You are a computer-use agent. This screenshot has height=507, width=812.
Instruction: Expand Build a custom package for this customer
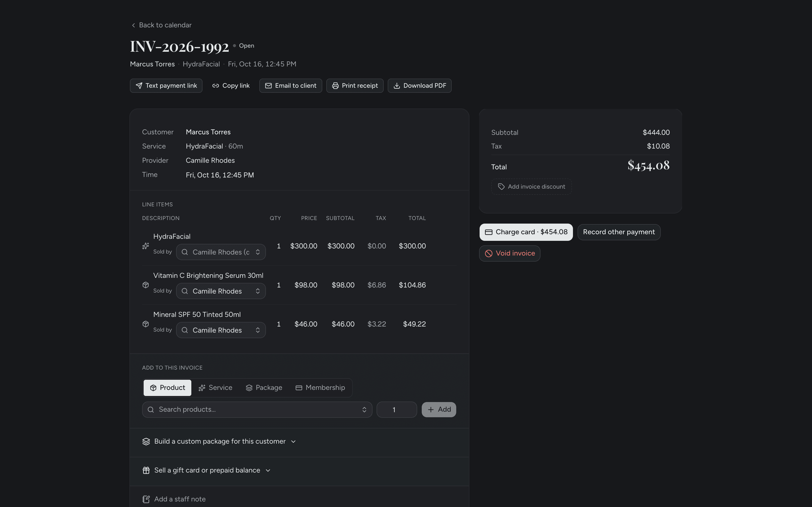[219, 442]
